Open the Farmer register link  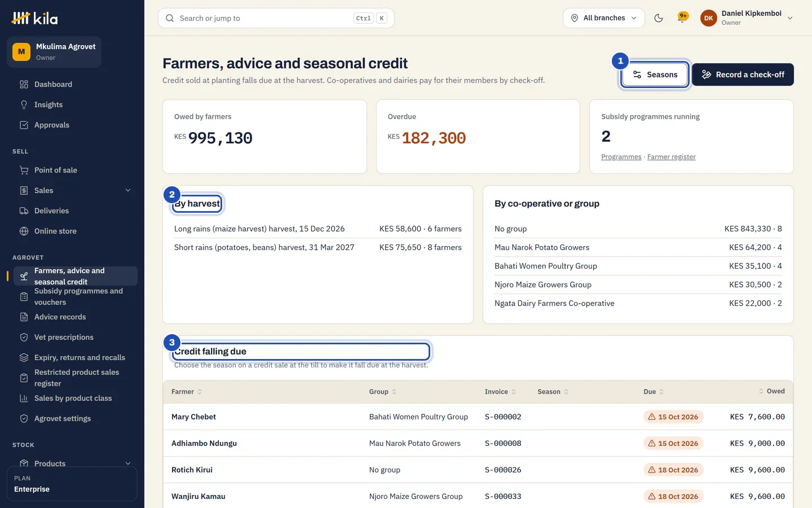[x=672, y=157]
